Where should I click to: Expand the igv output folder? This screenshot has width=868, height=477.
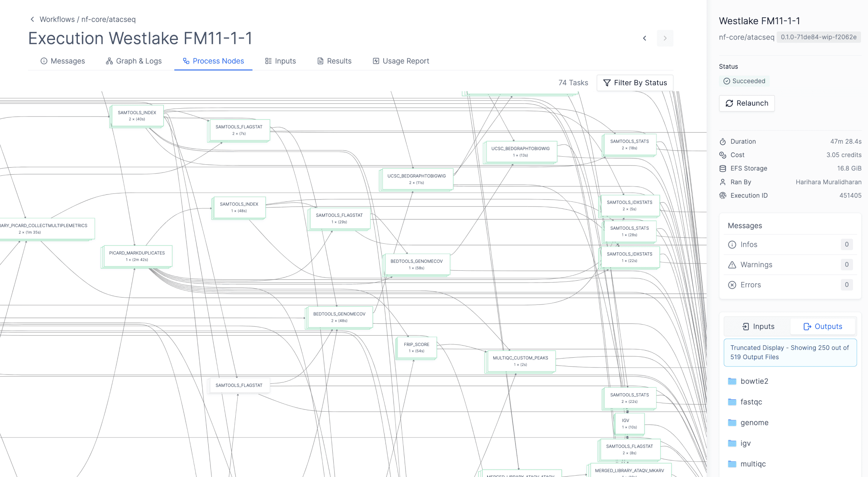pos(745,443)
